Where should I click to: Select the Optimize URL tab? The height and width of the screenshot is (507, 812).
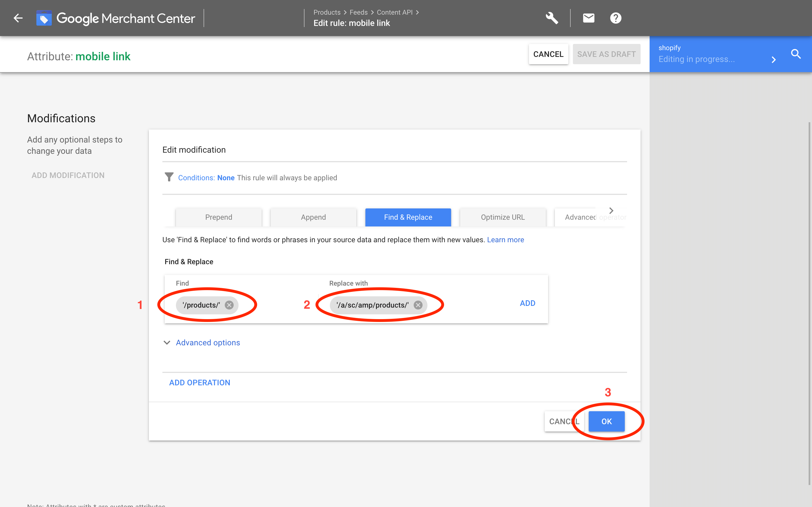pos(503,217)
